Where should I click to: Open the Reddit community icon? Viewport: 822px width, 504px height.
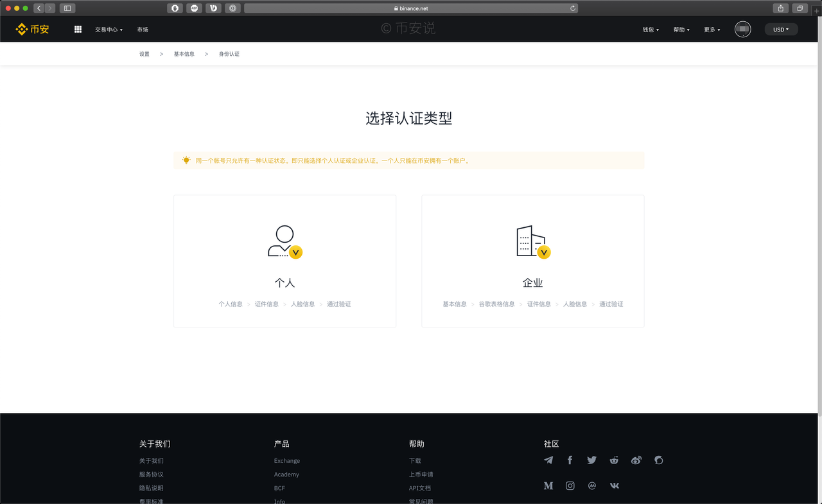pyautogui.click(x=614, y=460)
